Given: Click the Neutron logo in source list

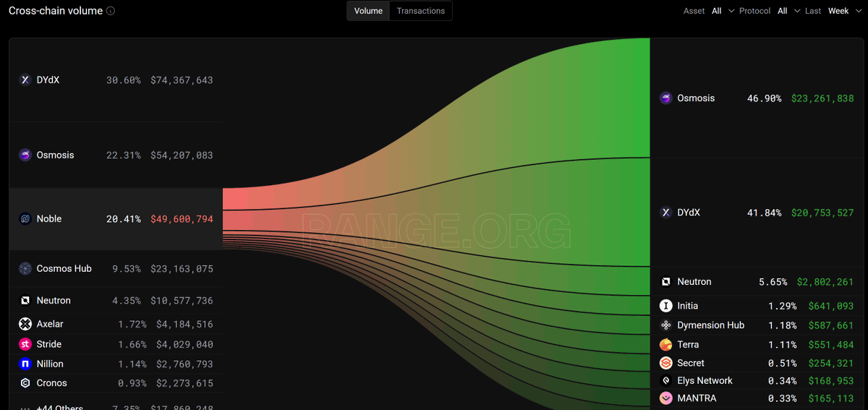Looking at the screenshot, I should (x=25, y=301).
